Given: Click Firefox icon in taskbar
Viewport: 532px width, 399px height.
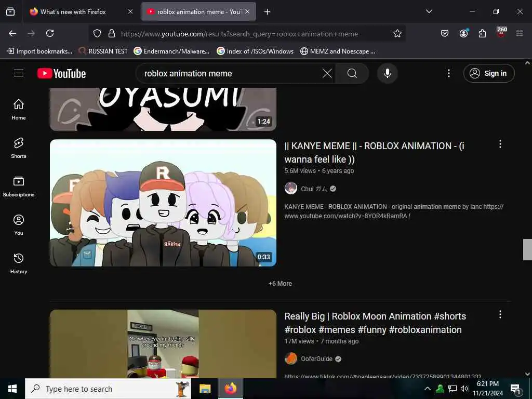Looking at the screenshot, I should click(230, 389).
